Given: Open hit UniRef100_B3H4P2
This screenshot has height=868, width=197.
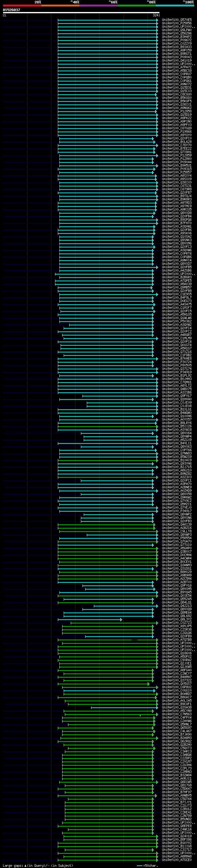Looking at the screenshot, I should tap(177, 37).
